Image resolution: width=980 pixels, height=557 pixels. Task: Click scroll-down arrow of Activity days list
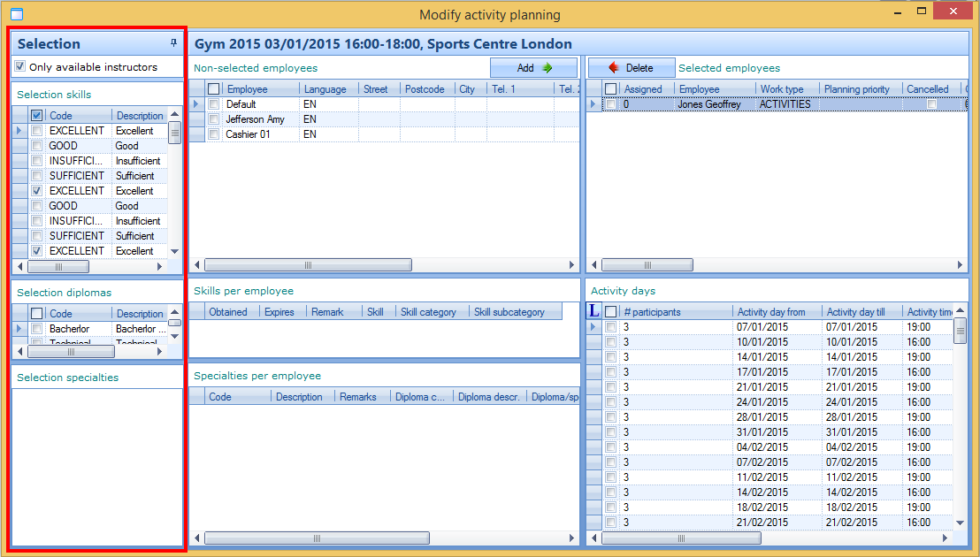click(x=961, y=523)
